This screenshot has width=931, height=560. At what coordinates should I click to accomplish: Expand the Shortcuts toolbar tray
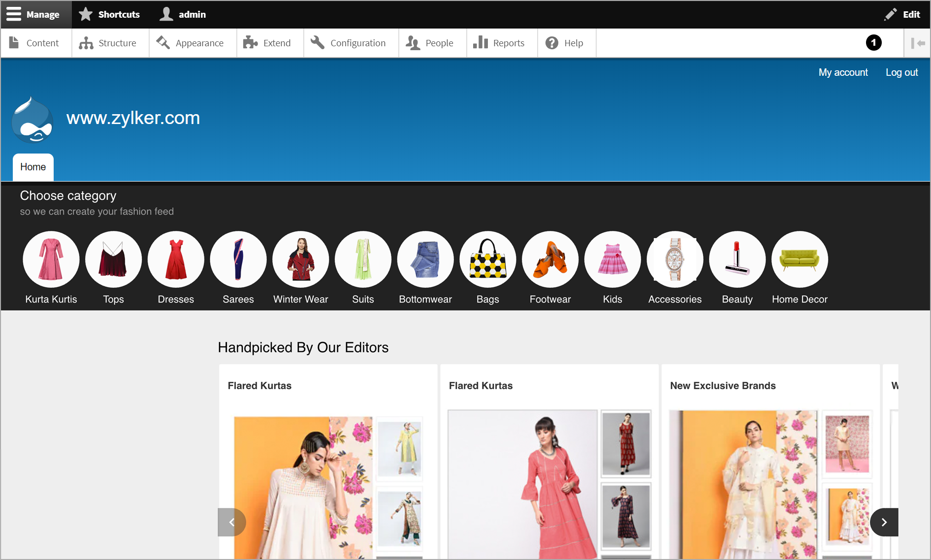coord(109,14)
